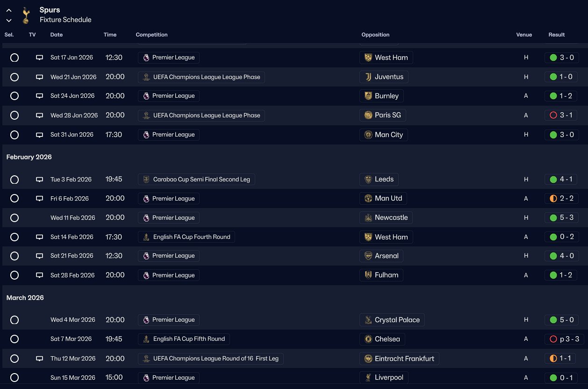Image resolution: width=588 pixels, height=389 pixels.
Task: Open the 5 - 3 Newcastle result
Action: pos(561,217)
